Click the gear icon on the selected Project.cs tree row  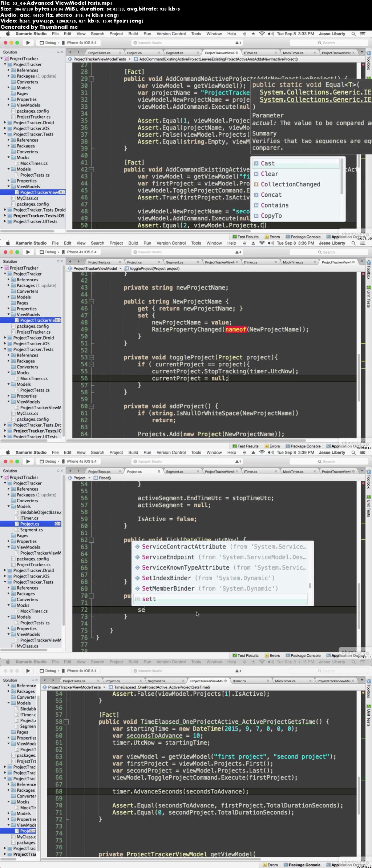pos(57,524)
